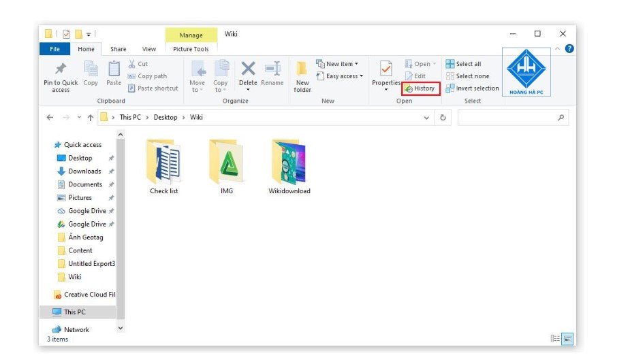Viewport: 630px width, 364px height.
Task: Click Edit in Open group
Action: tap(415, 76)
